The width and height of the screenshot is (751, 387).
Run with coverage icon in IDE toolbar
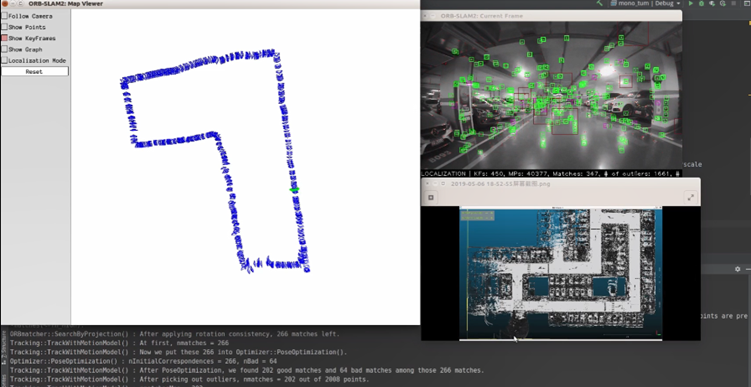click(712, 3)
